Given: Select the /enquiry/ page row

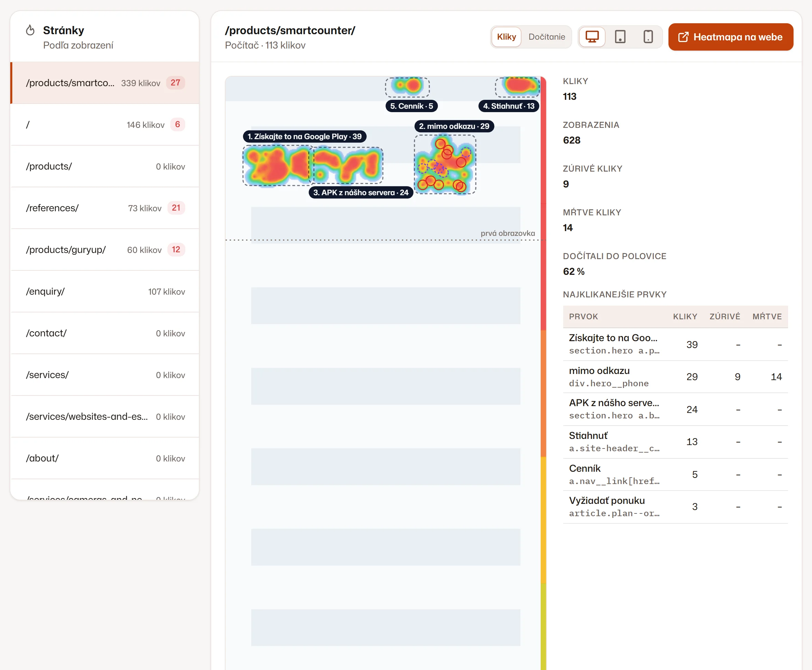Looking at the screenshot, I should 105,291.
